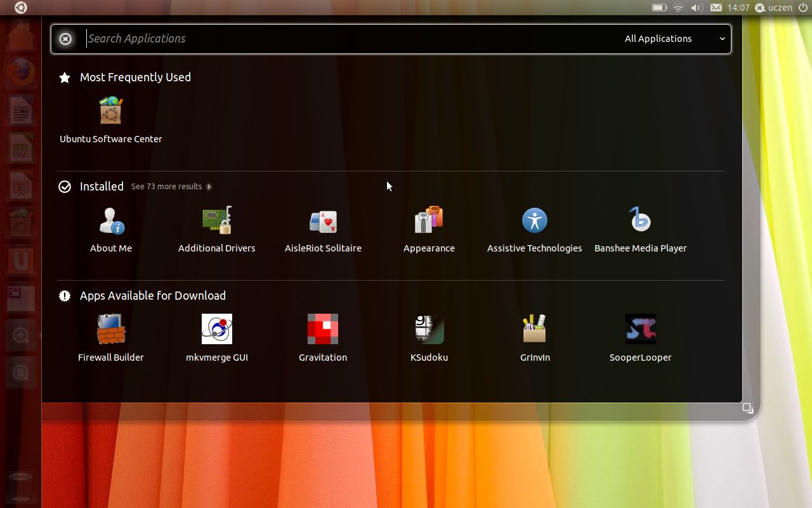Screen dimensions: 812x508
Task: Open Additional Drivers
Action: point(217,229)
